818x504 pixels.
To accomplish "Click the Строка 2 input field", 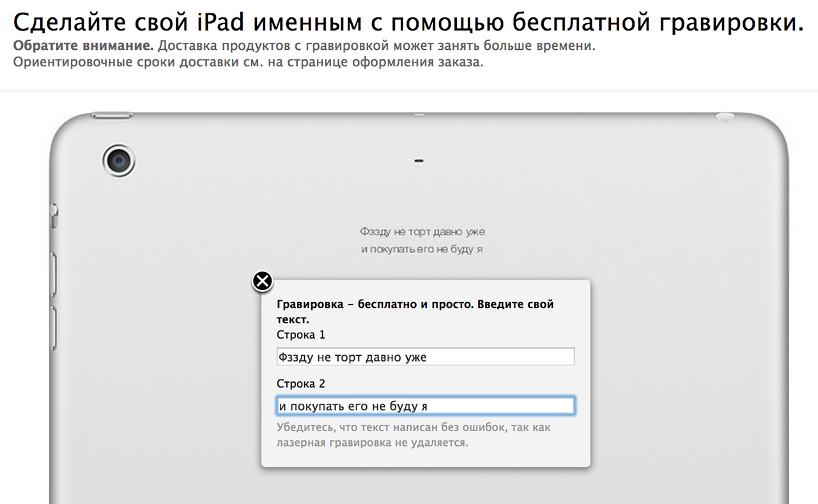I will pyautogui.click(x=426, y=406).
